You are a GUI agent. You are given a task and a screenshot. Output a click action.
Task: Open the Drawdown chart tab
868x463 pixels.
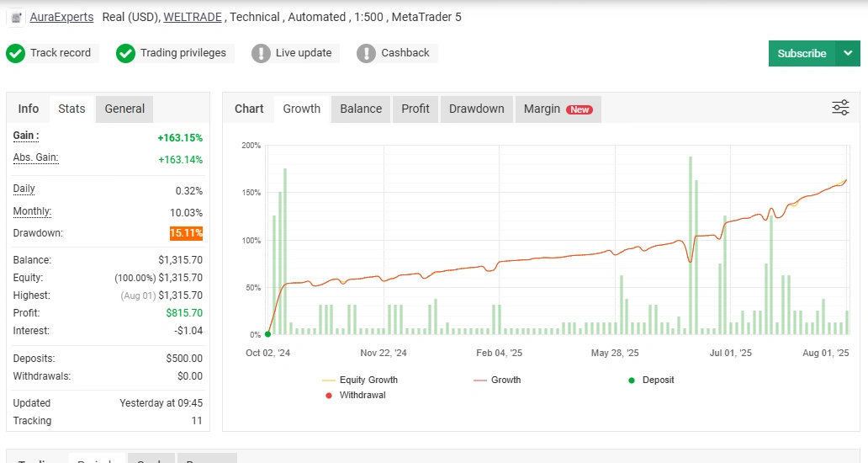pyautogui.click(x=476, y=109)
